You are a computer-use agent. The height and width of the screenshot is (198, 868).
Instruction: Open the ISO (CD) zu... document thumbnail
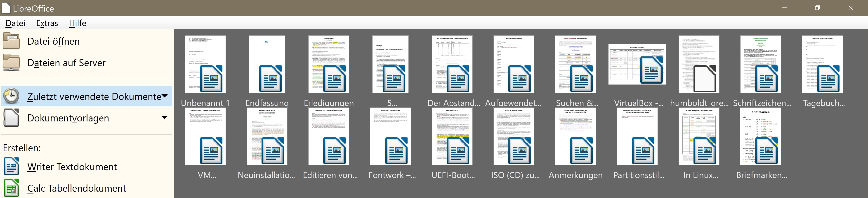514,137
